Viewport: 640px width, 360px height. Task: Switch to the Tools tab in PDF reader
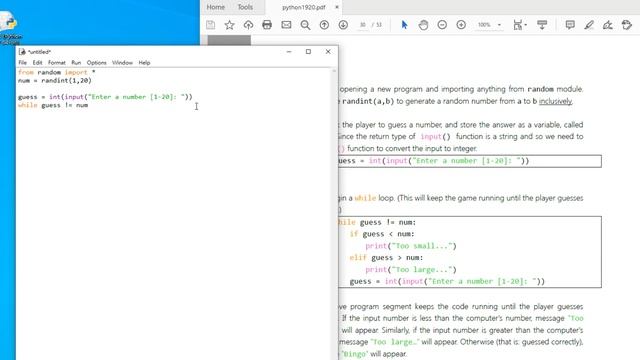(x=245, y=7)
